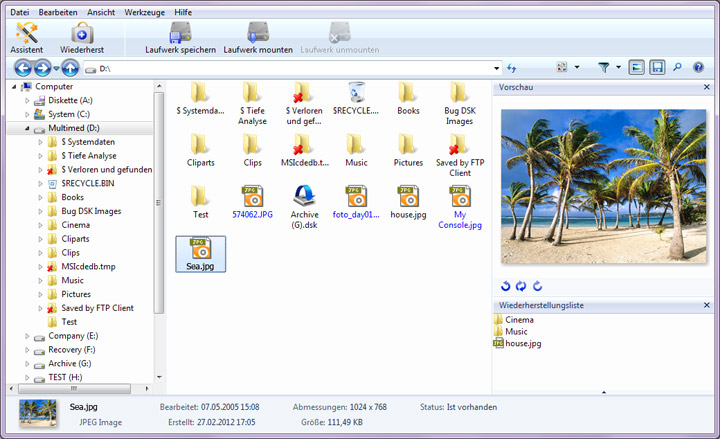This screenshot has width=720, height=439.
Task: Select Music in the recovery list
Action: click(x=516, y=332)
